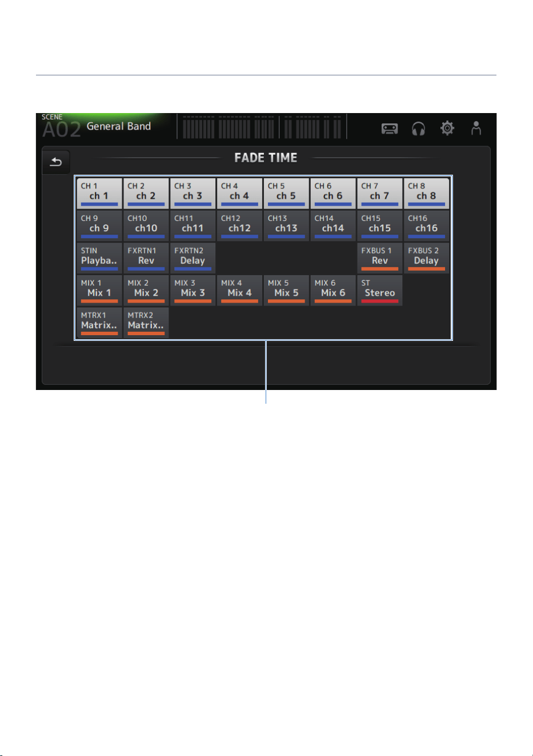The width and height of the screenshot is (533, 756).
Task: Enable fade for MIX 4
Action: coord(239,291)
